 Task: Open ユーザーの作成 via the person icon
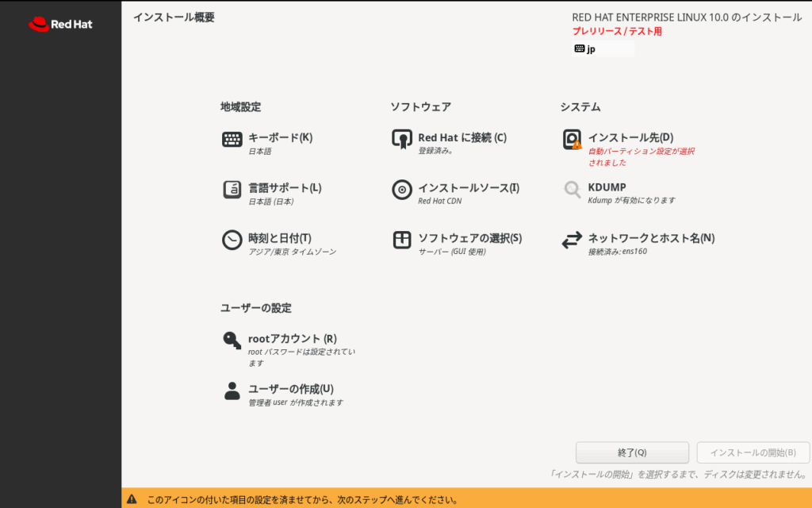(232, 391)
